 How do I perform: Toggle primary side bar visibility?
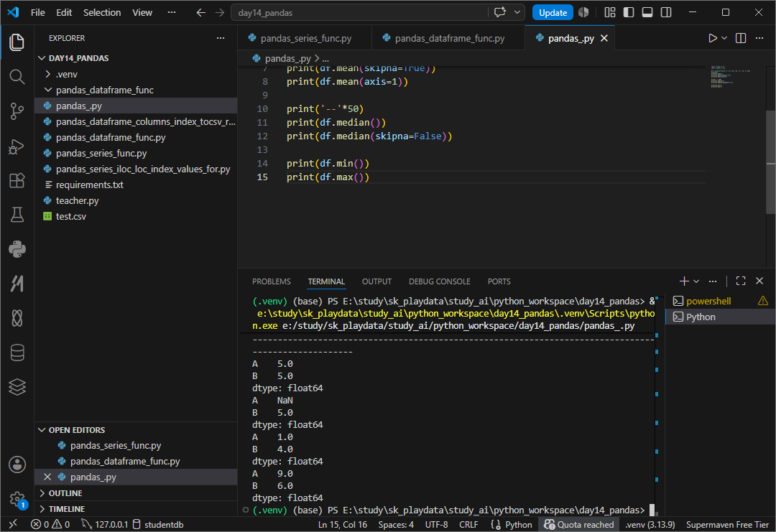pos(629,12)
